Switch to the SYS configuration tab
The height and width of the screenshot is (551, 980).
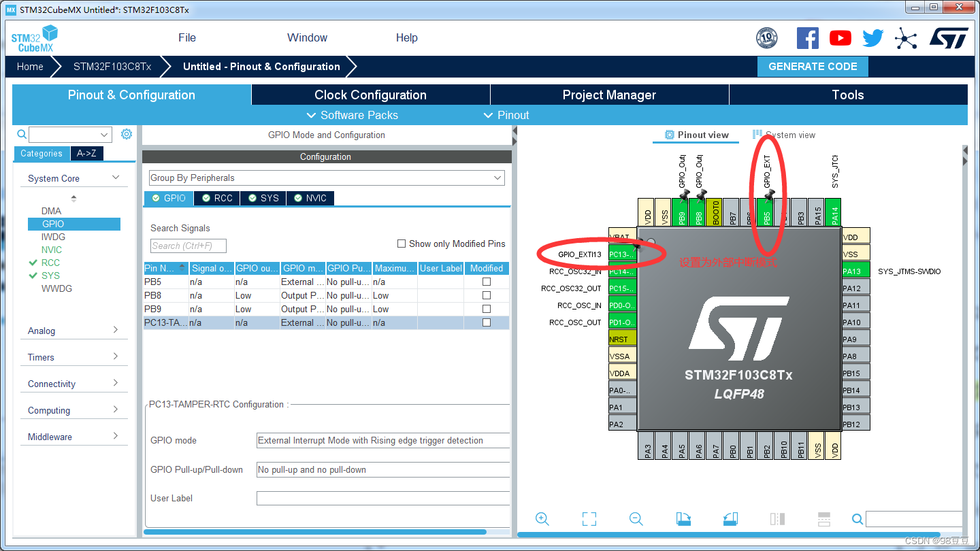[263, 198]
